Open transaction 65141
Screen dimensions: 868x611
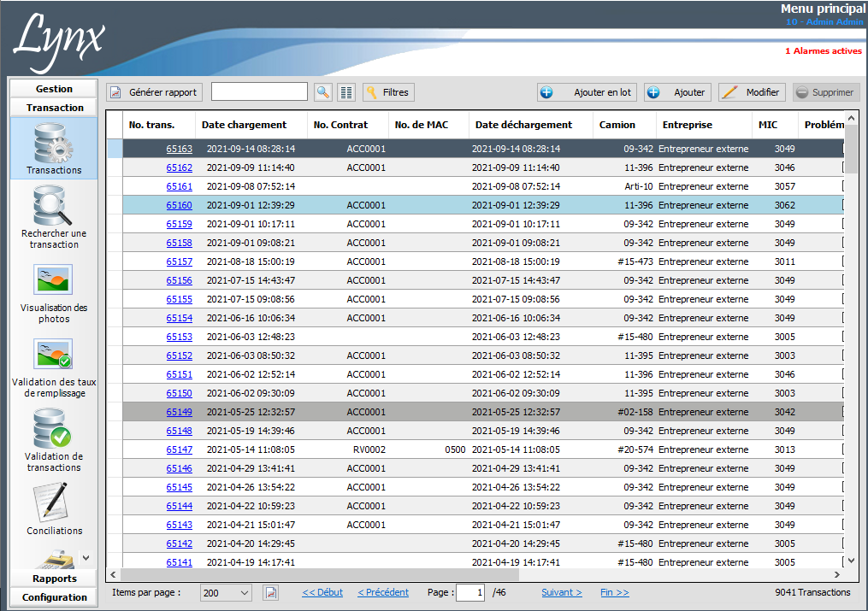click(180, 562)
